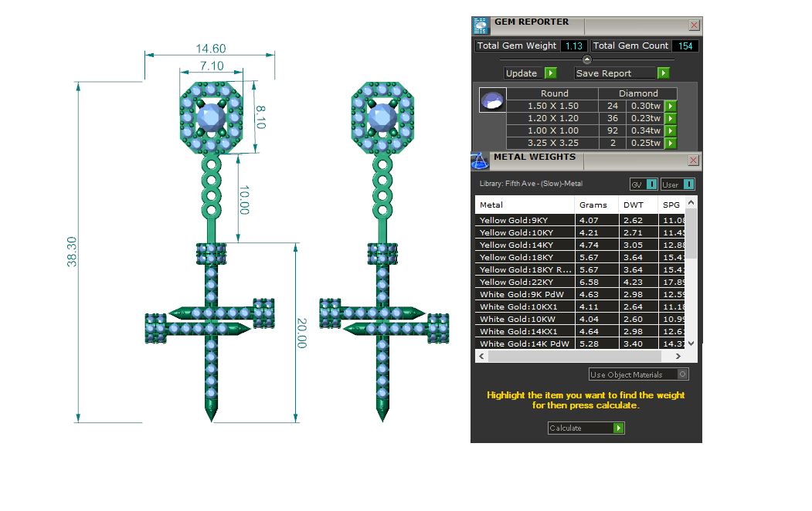Click the Metal column header
The image size is (812, 511).
525,205
